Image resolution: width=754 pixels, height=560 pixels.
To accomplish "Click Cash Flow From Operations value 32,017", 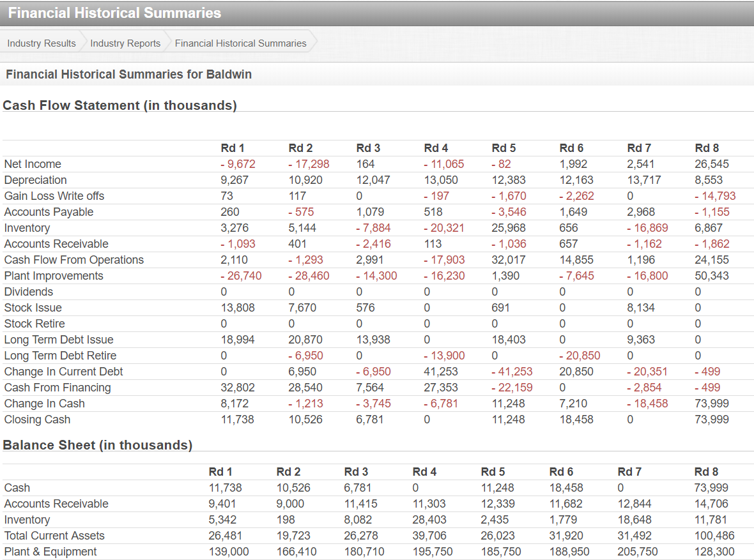I will pos(509,260).
